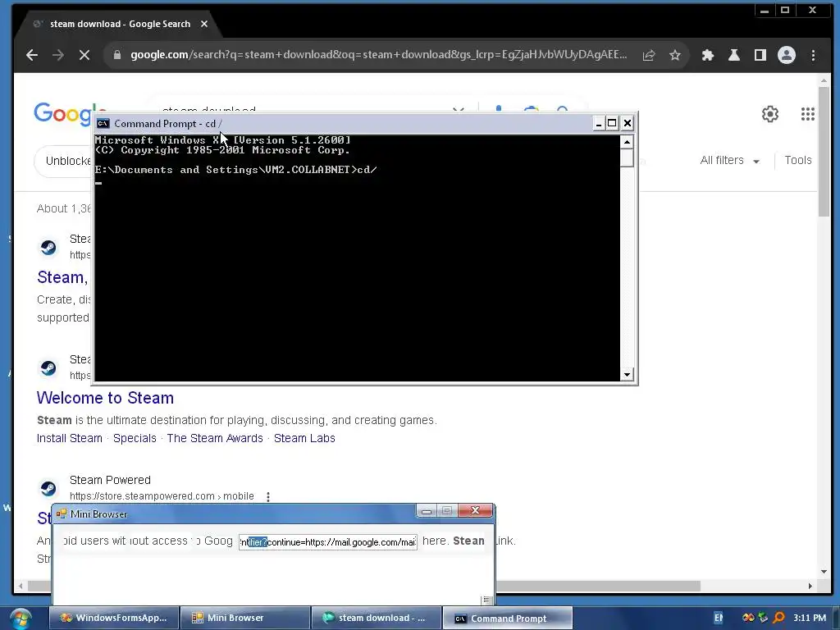Click the Steam favicon of the Steam Powered result
840x630 pixels.
(x=48, y=488)
